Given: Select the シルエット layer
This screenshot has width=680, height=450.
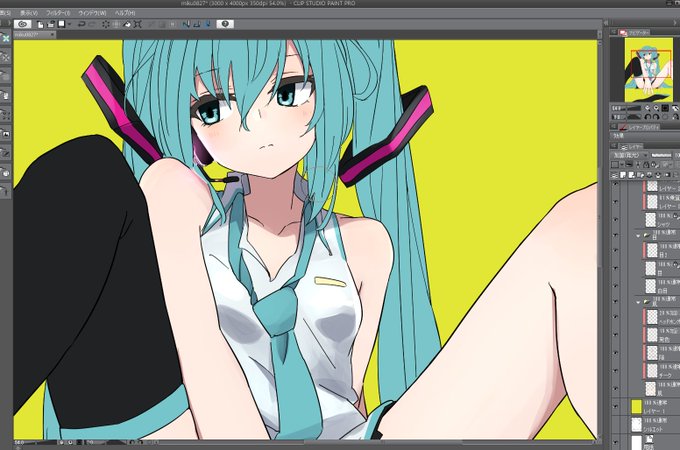Looking at the screenshot, I should tap(655, 425).
